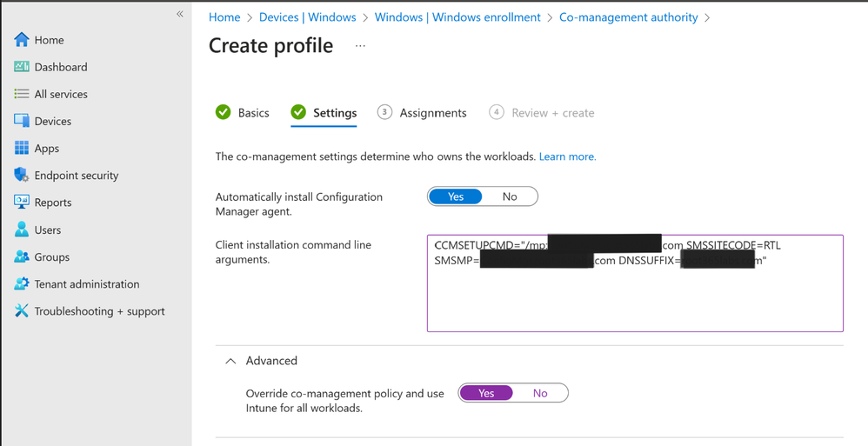The height and width of the screenshot is (446, 868).
Task: Click the Automatically install Configuration Manager agent label
Action: pyautogui.click(x=299, y=203)
